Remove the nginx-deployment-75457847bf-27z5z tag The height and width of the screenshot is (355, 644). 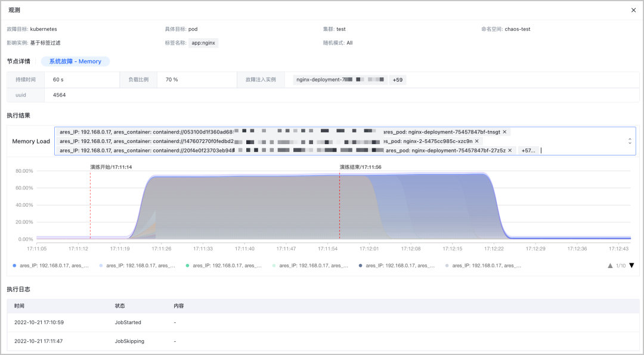(x=510, y=151)
